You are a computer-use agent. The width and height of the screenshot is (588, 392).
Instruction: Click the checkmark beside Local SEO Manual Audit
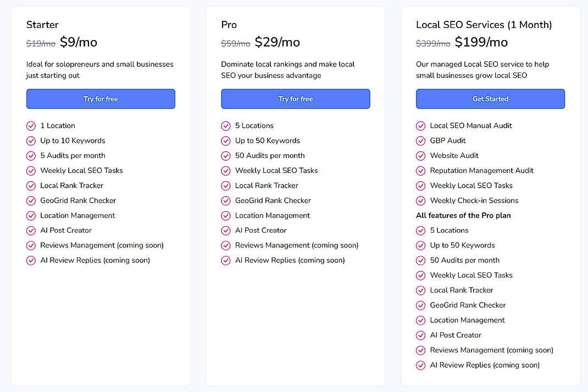(x=421, y=126)
